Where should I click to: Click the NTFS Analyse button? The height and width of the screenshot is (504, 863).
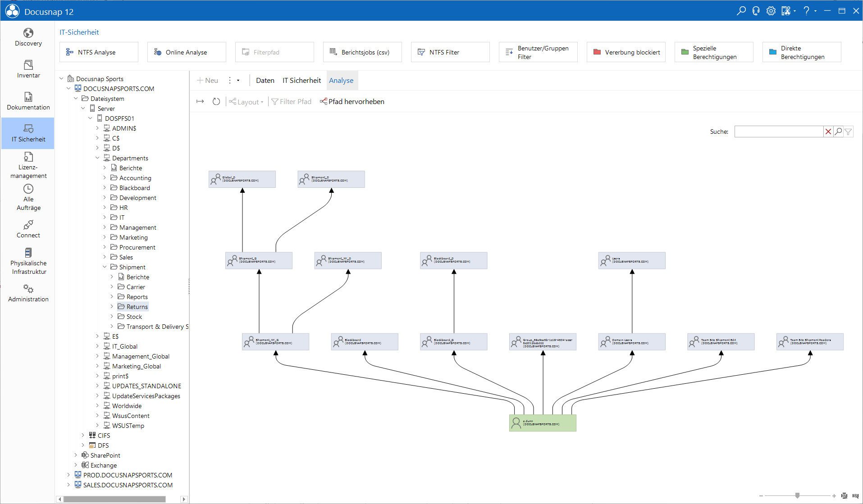pyautogui.click(x=99, y=52)
